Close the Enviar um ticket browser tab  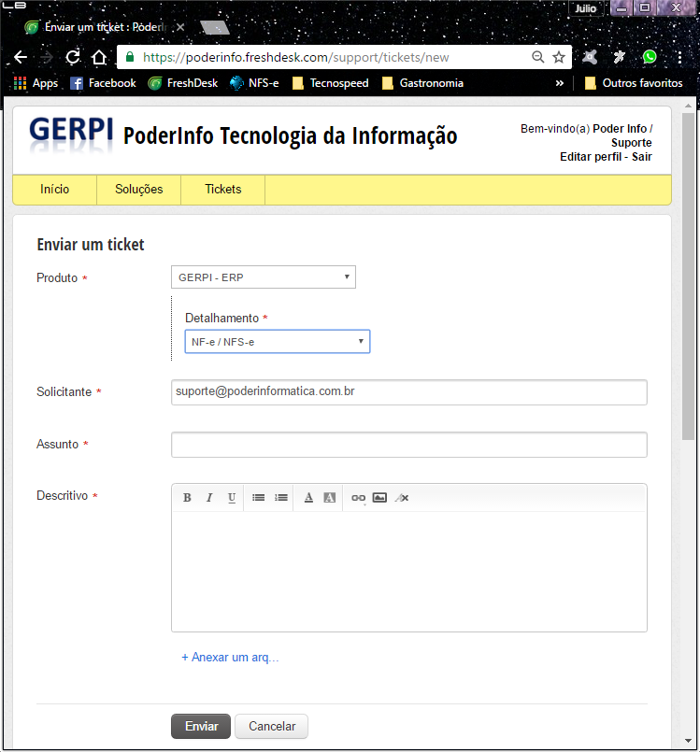click(x=180, y=27)
